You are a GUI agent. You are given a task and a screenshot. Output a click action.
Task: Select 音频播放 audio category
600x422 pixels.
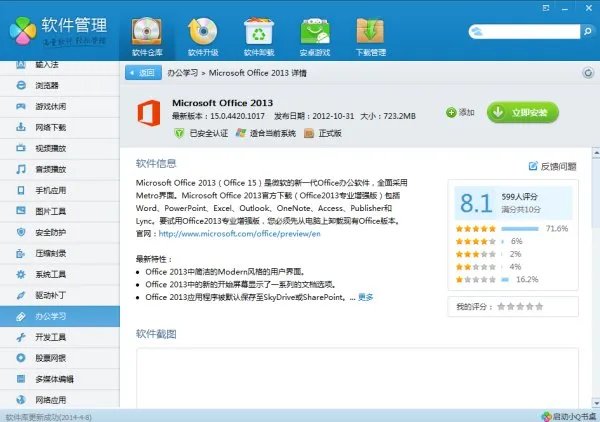[x=60, y=169]
